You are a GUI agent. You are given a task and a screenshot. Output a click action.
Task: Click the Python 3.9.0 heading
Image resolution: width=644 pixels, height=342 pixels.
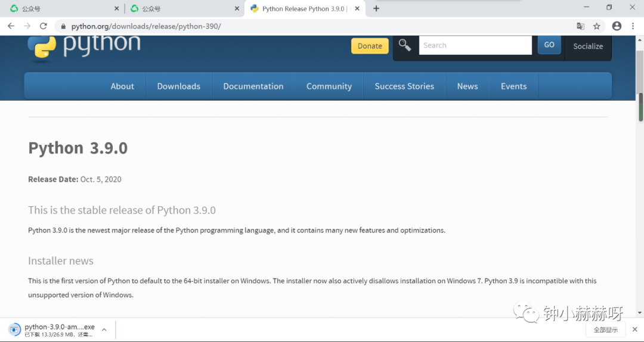(78, 148)
